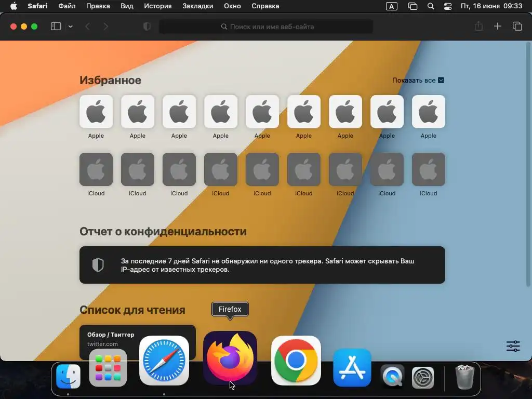This screenshot has height=399, width=532.
Task: Open QuickTime Player from the Dock
Action: (393, 377)
